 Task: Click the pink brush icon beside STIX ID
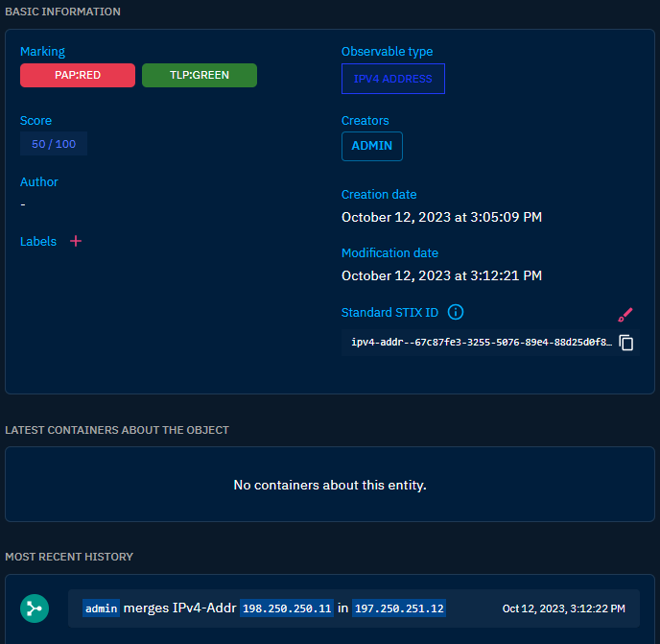point(625,315)
